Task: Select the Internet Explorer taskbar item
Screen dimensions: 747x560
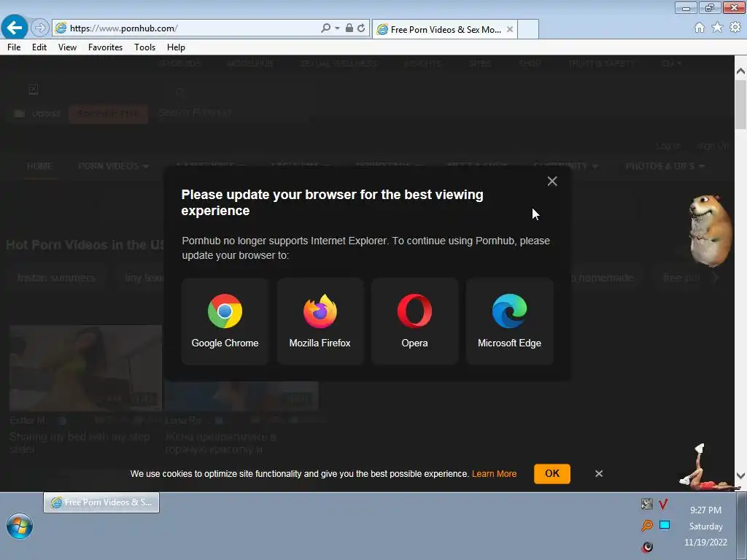Action: [101, 502]
